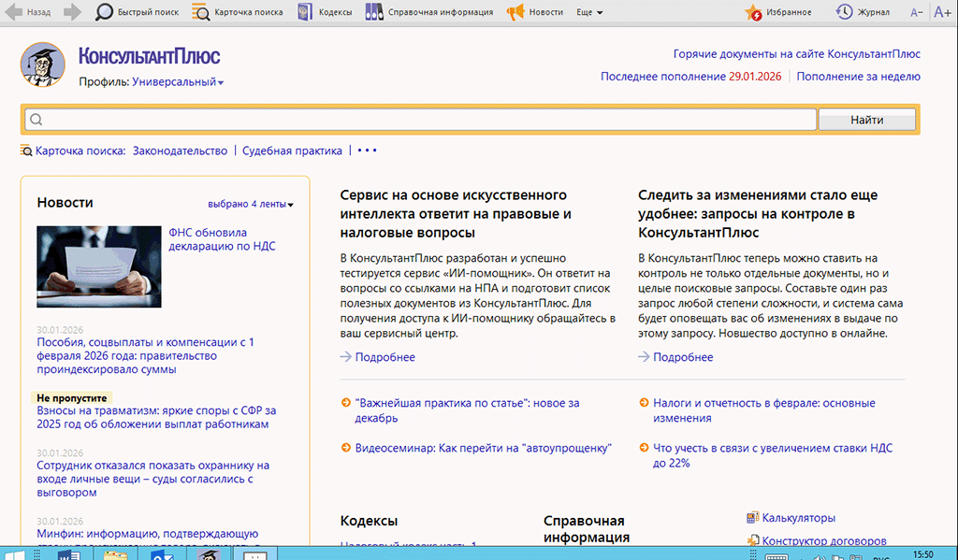Screen dimensions: 958x560
Task: Expand the Профиль Универсальный dropdown
Action: (178, 82)
